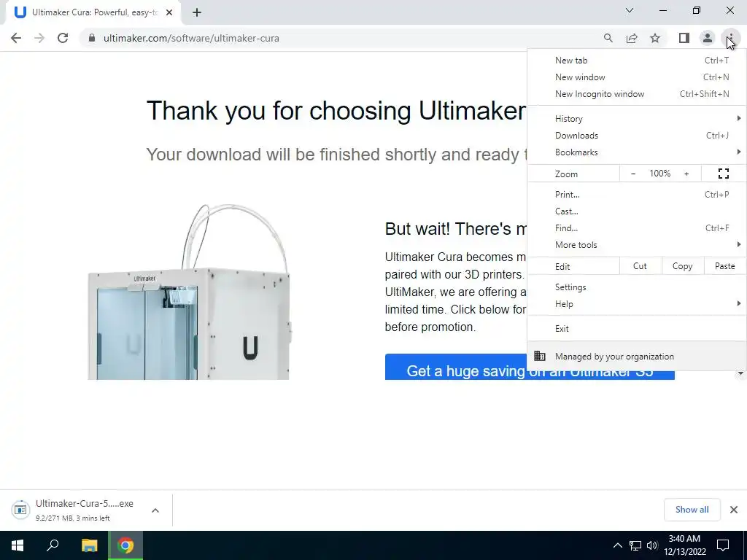The image size is (747, 560).
Task: Click the URL in the address bar
Action: click(x=192, y=38)
